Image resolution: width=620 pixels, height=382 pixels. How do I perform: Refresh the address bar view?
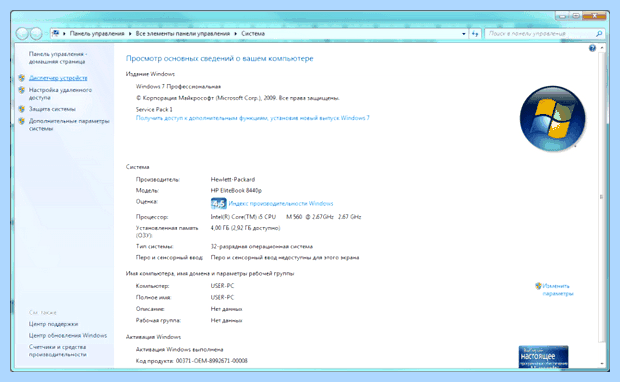click(x=475, y=34)
